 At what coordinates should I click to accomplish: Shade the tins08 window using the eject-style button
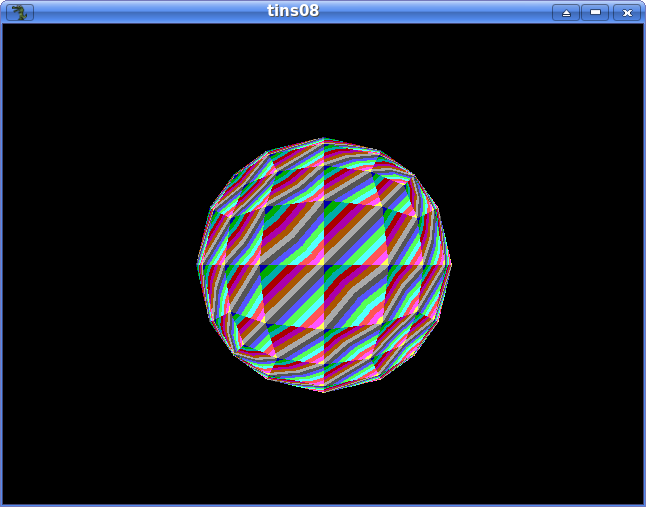click(x=566, y=13)
